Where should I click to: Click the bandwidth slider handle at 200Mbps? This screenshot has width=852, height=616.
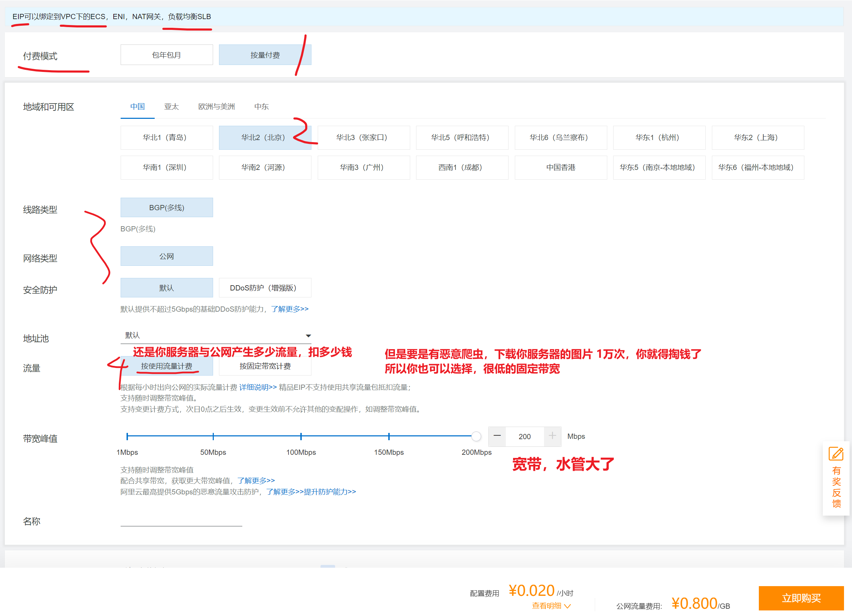pyautogui.click(x=476, y=436)
